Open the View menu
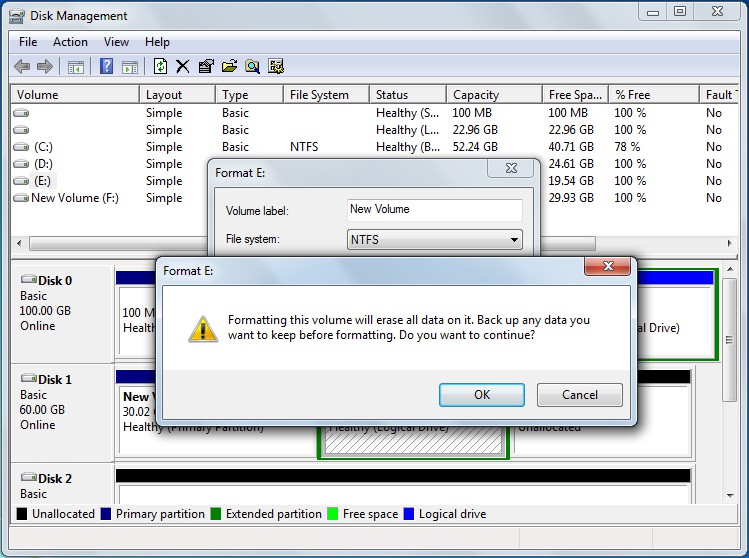 pyautogui.click(x=116, y=42)
